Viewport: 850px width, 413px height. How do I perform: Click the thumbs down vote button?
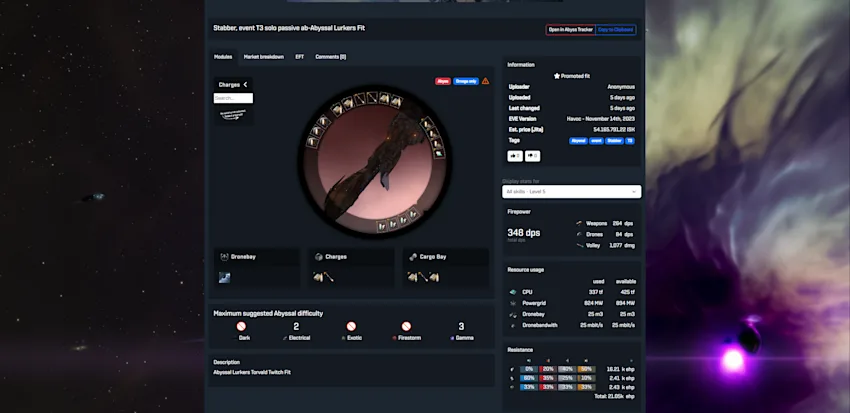[x=532, y=156]
